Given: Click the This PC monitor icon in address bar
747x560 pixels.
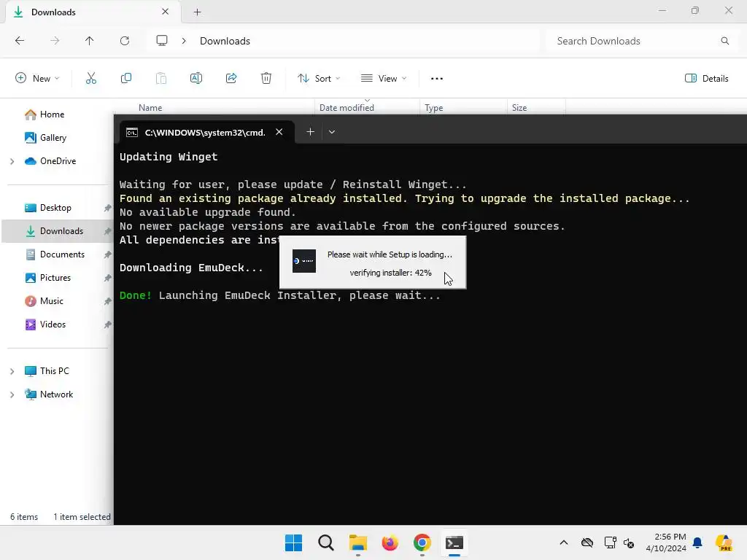Looking at the screenshot, I should coord(162,41).
